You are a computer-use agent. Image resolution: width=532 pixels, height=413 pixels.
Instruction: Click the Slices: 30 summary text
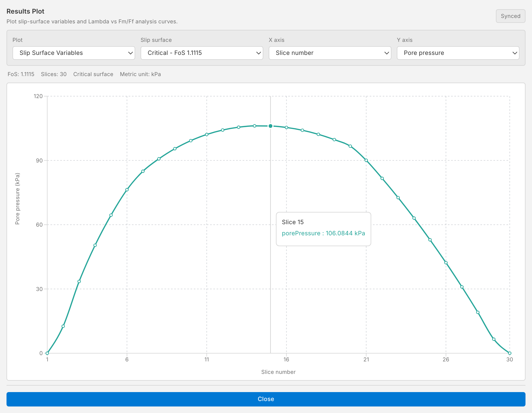pos(54,74)
